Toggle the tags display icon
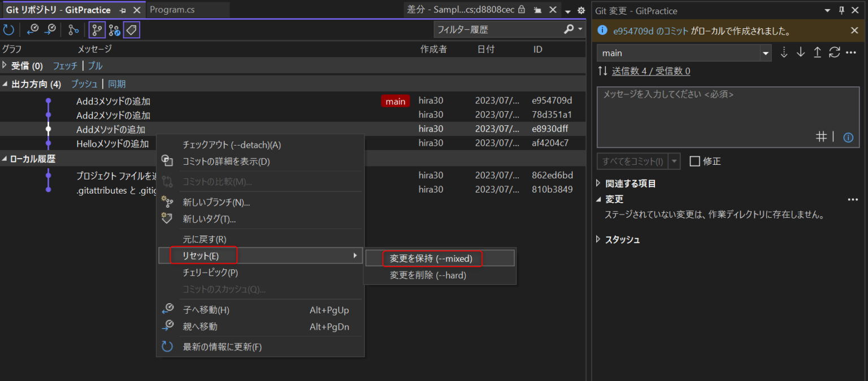 (x=131, y=29)
